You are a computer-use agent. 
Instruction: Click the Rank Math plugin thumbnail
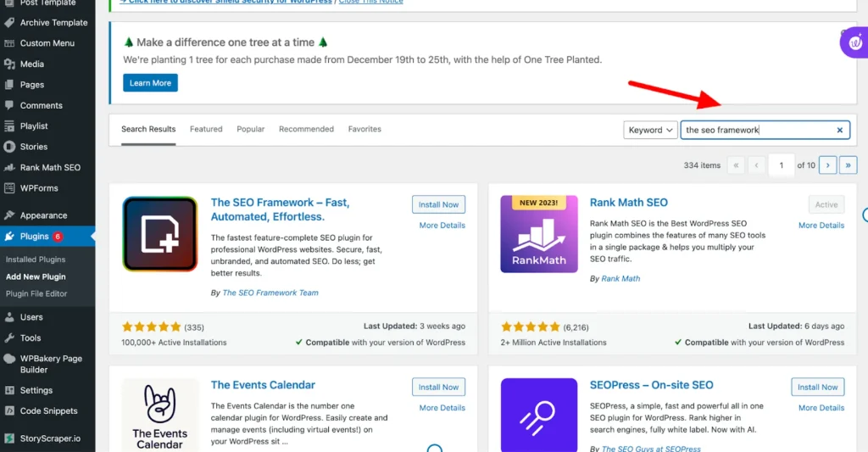(x=538, y=234)
